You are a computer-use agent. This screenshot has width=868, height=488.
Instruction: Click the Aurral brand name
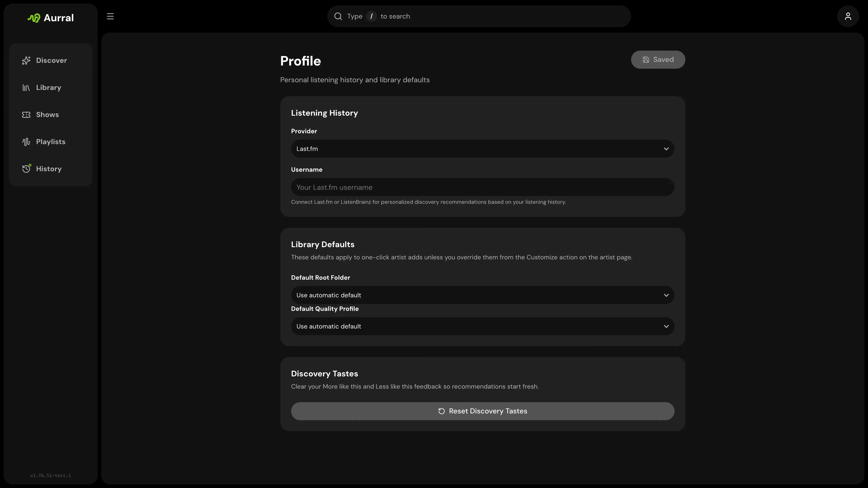point(59,18)
